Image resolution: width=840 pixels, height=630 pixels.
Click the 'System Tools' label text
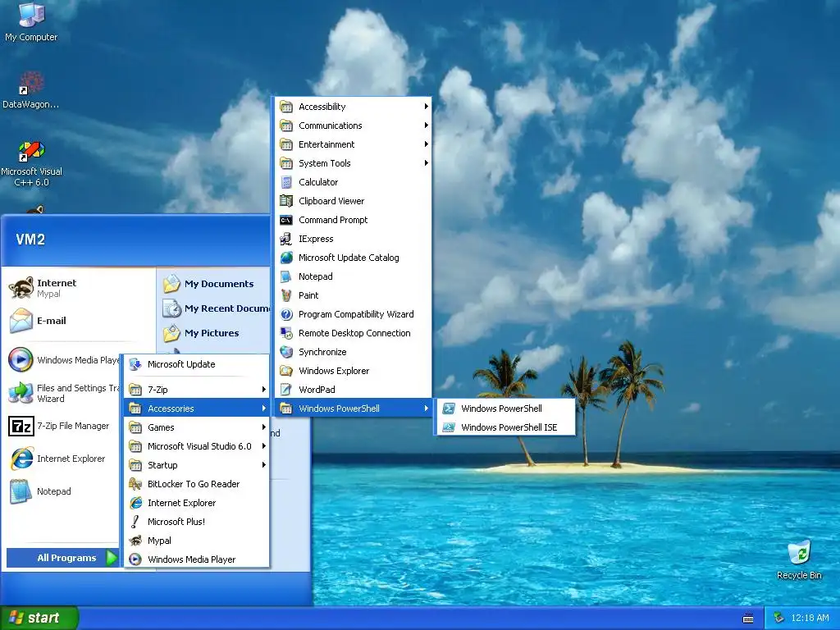pos(325,163)
